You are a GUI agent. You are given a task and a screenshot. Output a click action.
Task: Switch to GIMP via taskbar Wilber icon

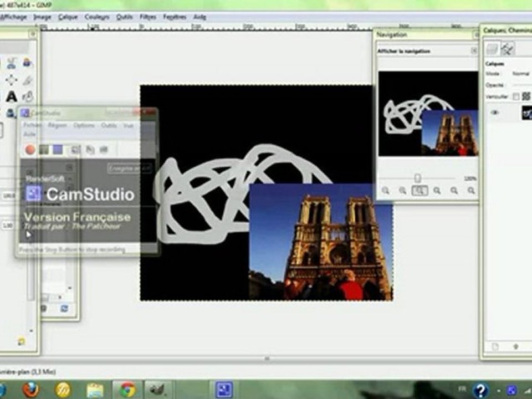point(157,390)
